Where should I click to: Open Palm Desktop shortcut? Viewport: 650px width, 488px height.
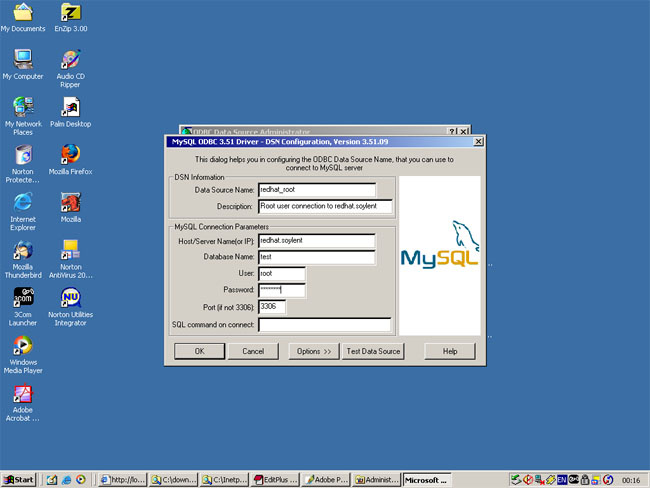tap(70, 107)
